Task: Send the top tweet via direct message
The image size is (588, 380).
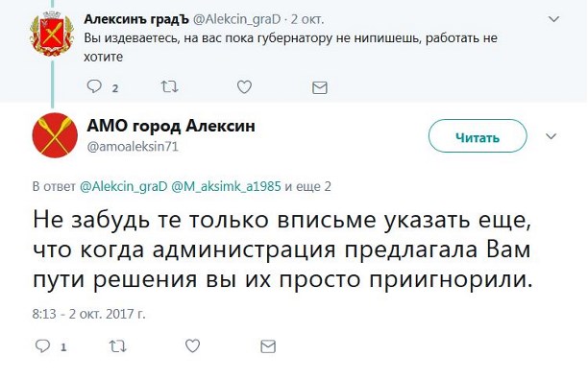Action: pyautogui.click(x=320, y=87)
